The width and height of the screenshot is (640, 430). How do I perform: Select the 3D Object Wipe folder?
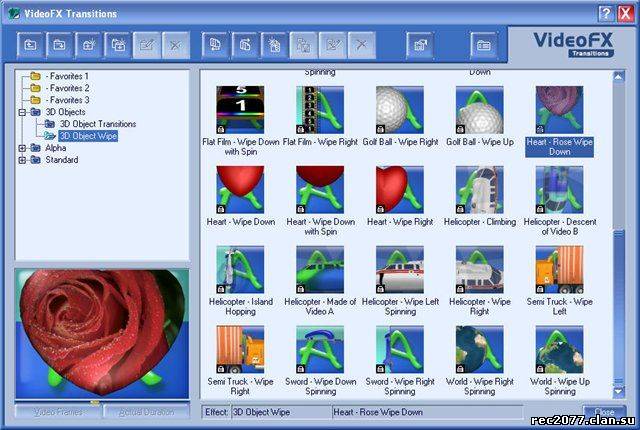point(88,136)
